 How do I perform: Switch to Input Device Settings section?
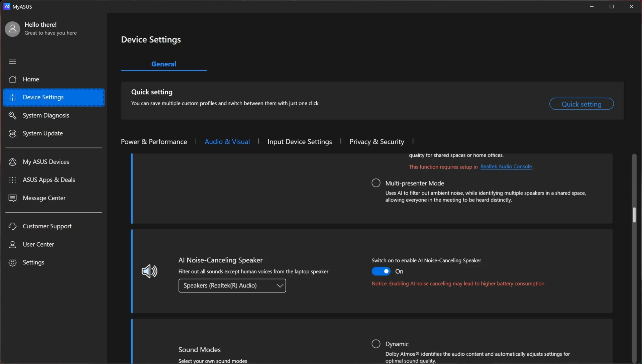[300, 142]
